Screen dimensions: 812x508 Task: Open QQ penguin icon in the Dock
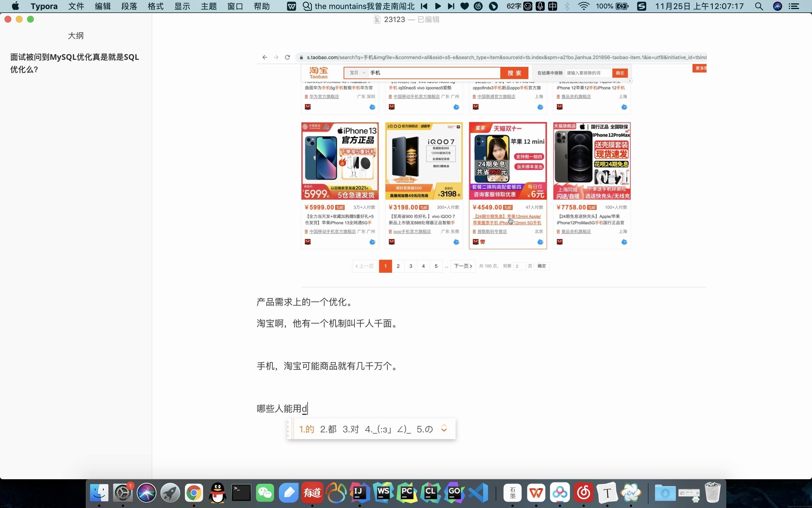[217, 493]
